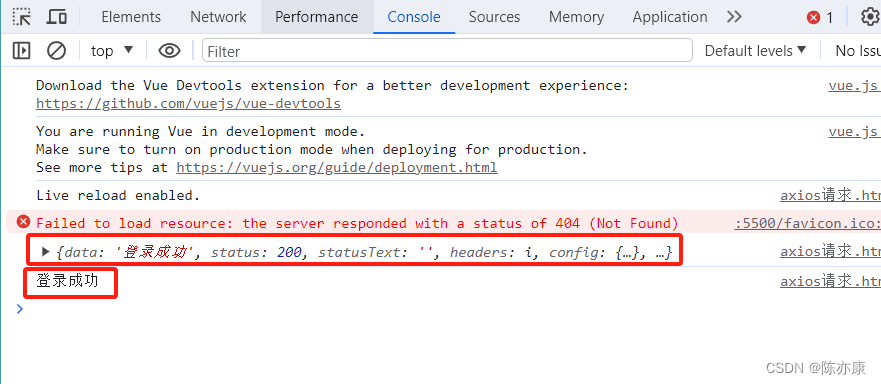Open the :5500/favicon.ico source link

[807, 223]
